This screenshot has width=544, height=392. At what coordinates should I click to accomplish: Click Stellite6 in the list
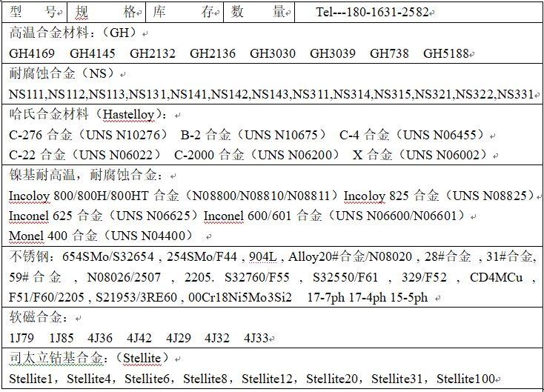pos(147,379)
